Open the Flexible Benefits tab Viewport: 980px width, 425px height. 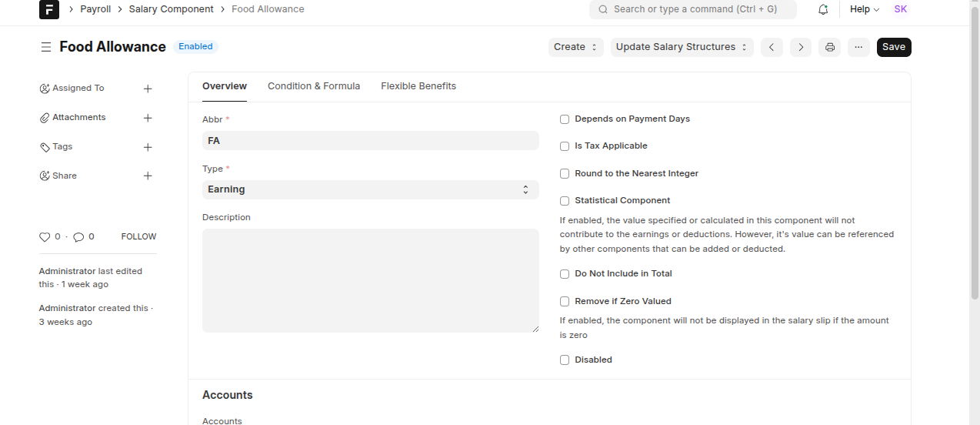click(418, 86)
